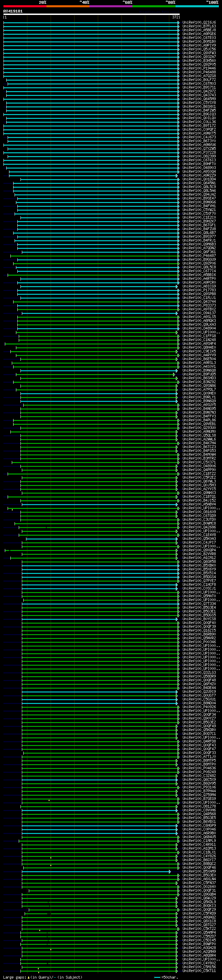222x980 pixels.
Task: Click the white query bar ruler
Action: pos(92,14)
